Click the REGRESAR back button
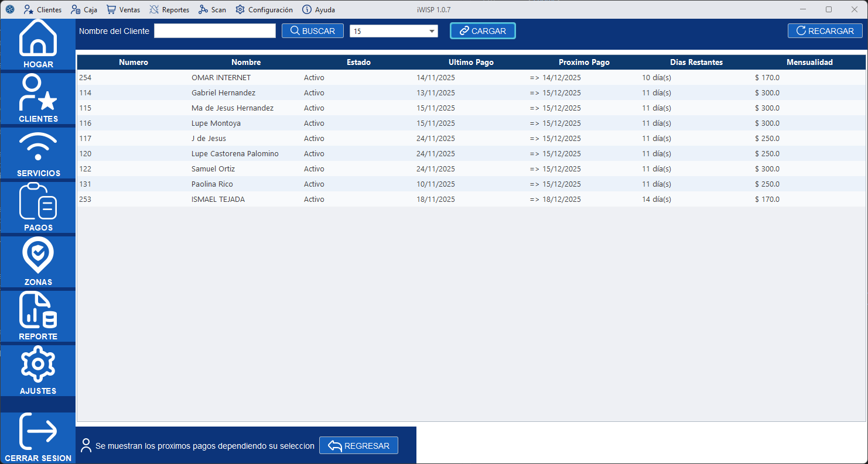This screenshot has height=464, width=868. pyautogui.click(x=358, y=446)
